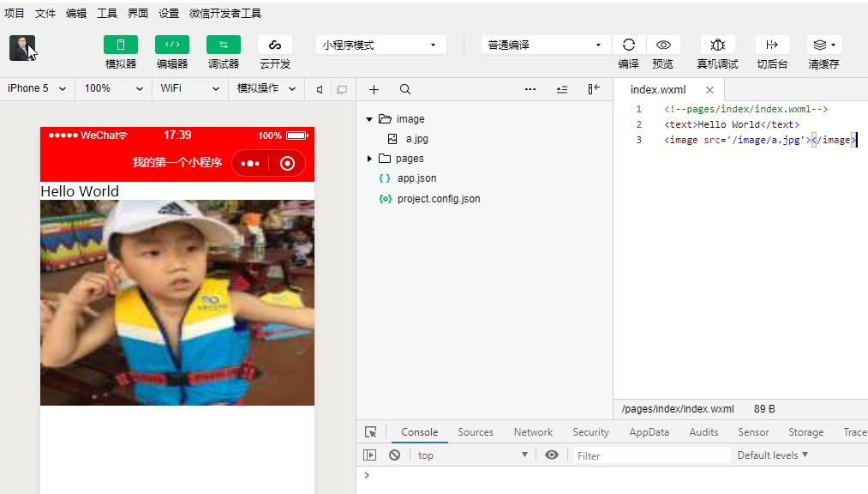Start real device debugging via bug icon
Image resolution: width=868 pixels, height=494 pixels.
coord(717,45)
